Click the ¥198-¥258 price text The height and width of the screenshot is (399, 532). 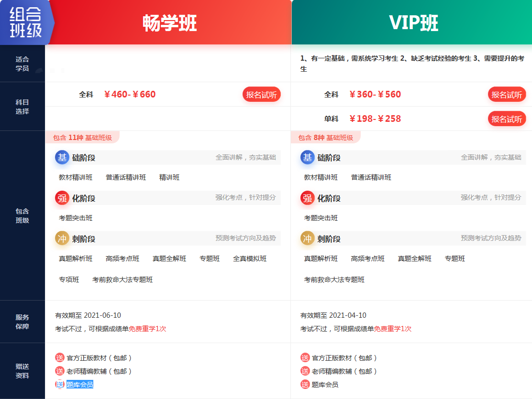pyautogui.click(x=375, y=119)
